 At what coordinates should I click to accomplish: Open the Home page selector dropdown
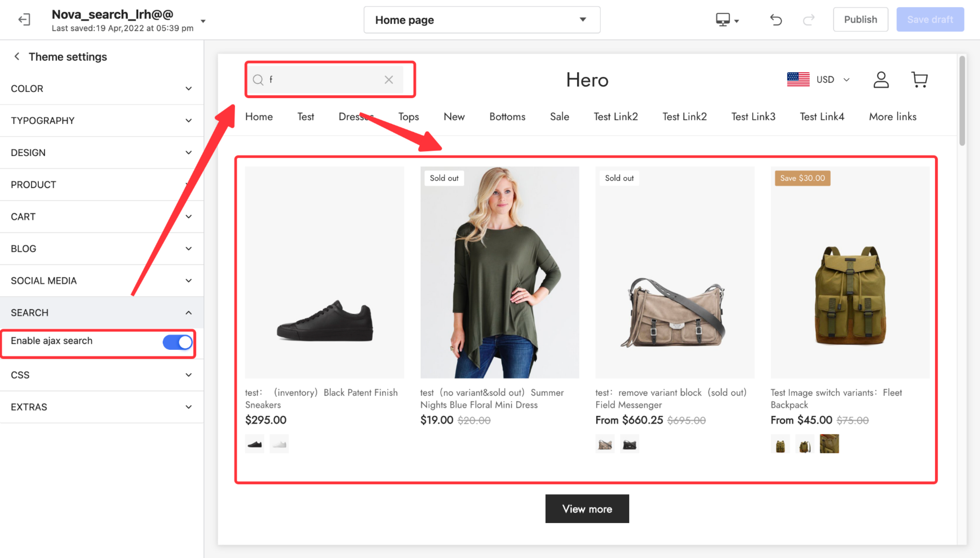(x=482, y=20)
